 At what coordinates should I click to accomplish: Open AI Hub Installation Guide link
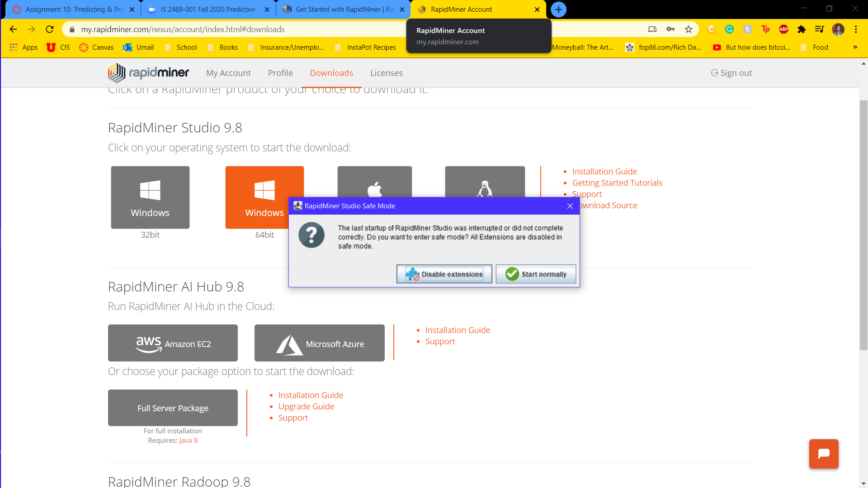458,330
